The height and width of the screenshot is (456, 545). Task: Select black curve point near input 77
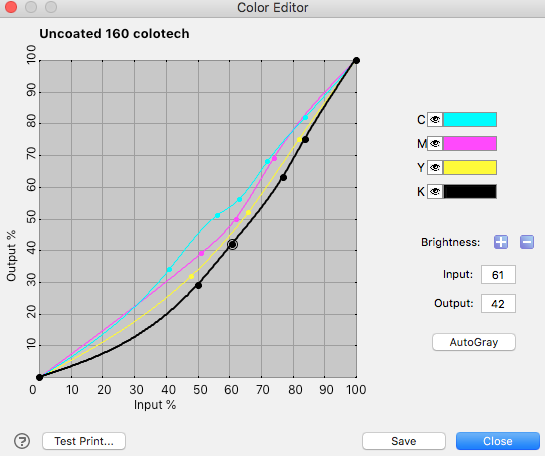[283, 178]
